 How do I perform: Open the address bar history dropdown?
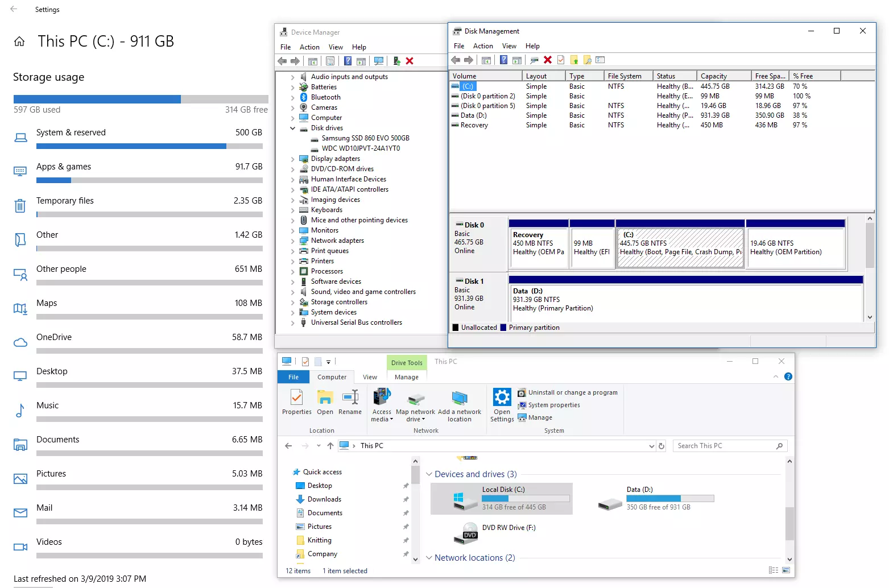652,446
